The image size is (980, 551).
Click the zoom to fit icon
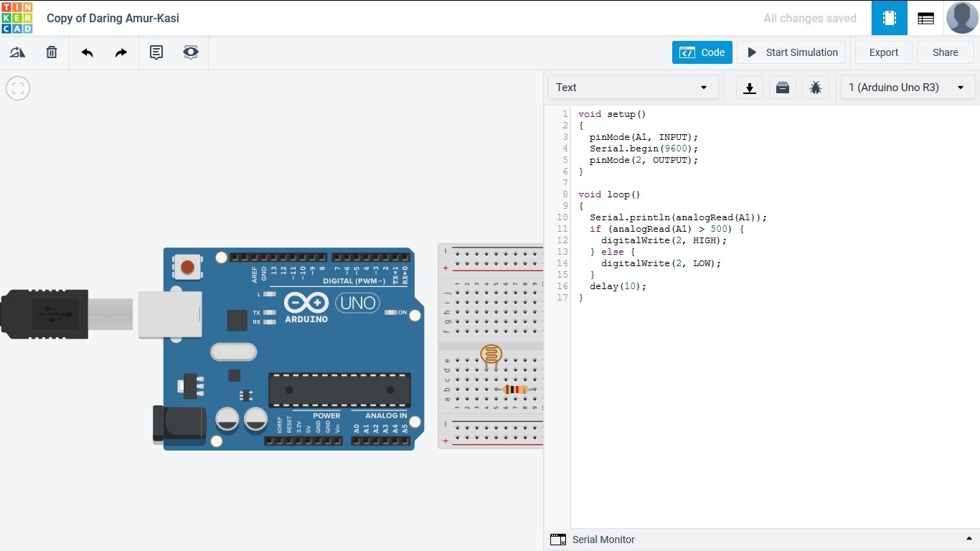click(x=18, y=88)
